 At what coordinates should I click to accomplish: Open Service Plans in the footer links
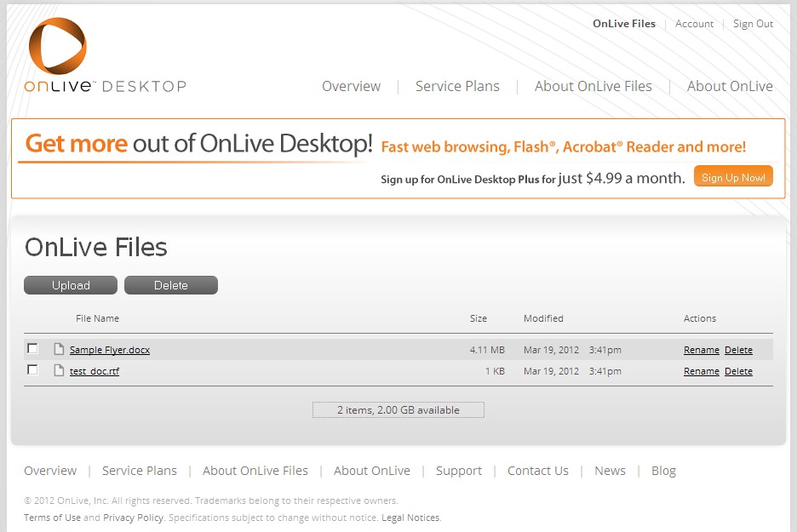[140, 471]
